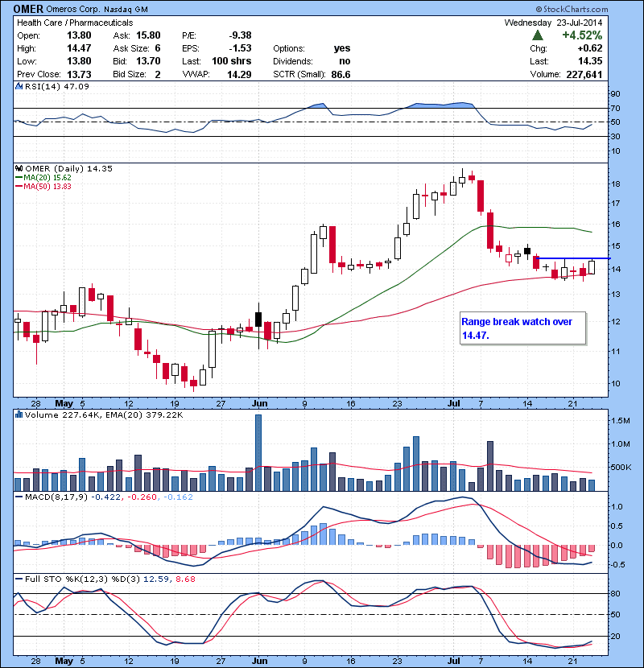This screenshot has height=668, width=644.
Task: Click the Health Care / Pharmaceuticals sector label
Action: point(75,23)
